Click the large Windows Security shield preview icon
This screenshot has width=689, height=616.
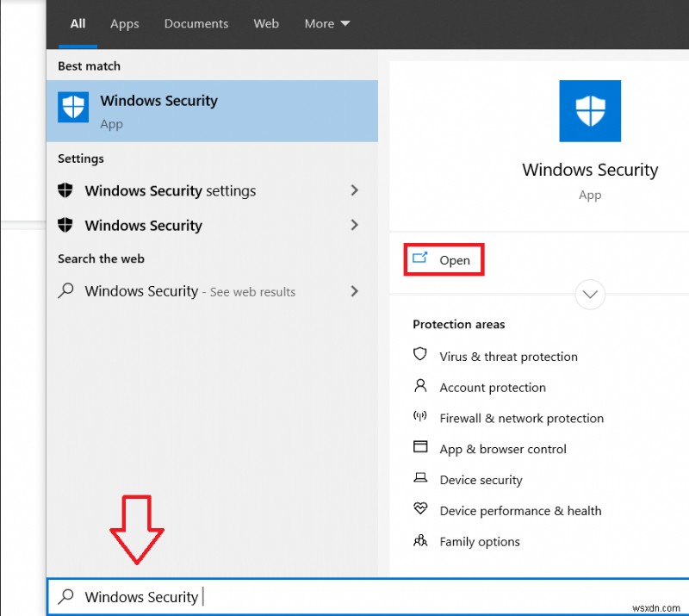pyautogui.click(x=590, y=110)
